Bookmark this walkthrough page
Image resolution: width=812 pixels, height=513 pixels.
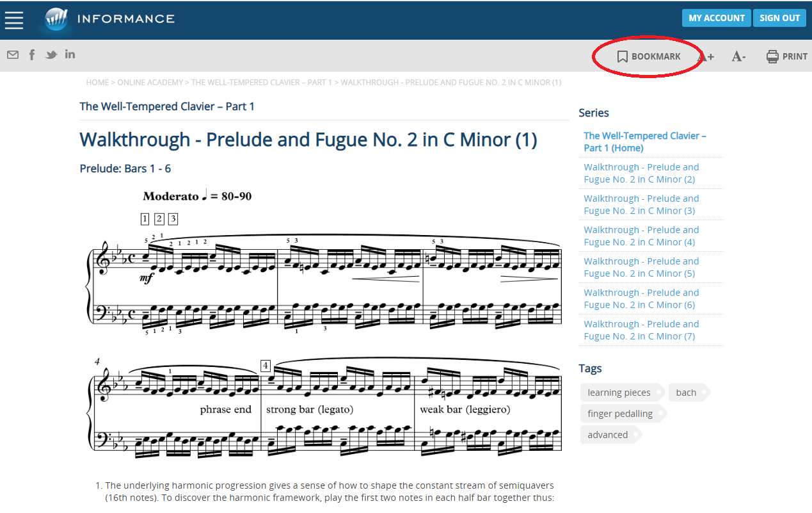pyautogui.click(x=649, y=56)
